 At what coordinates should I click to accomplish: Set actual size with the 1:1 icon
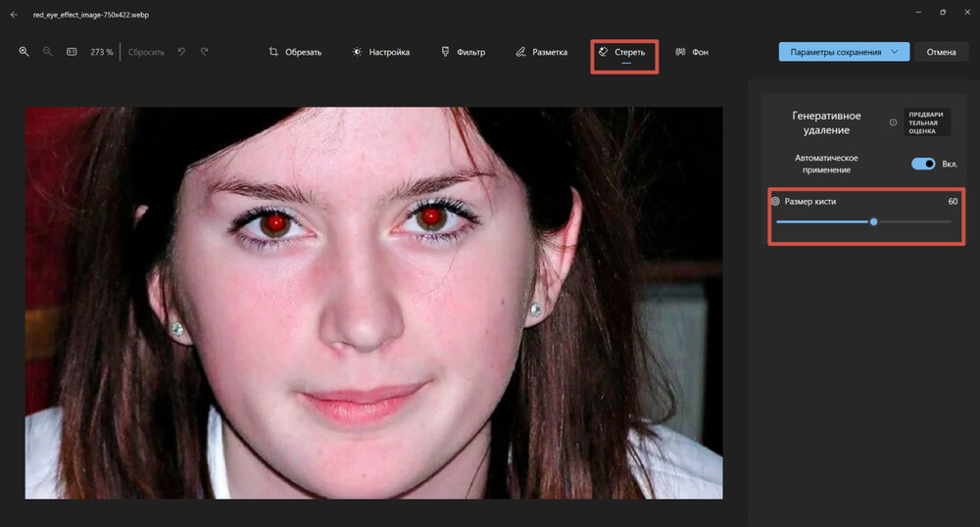coord(72,52)
